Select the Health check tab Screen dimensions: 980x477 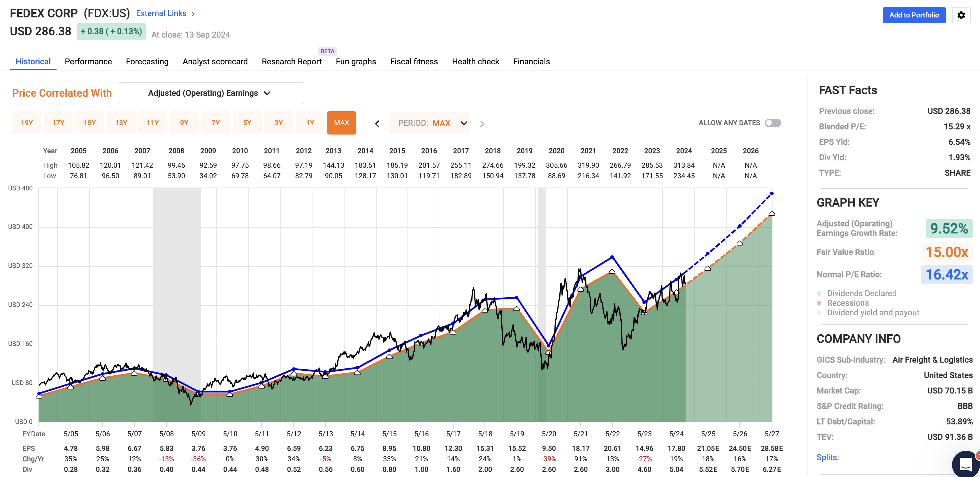(475, 61)
